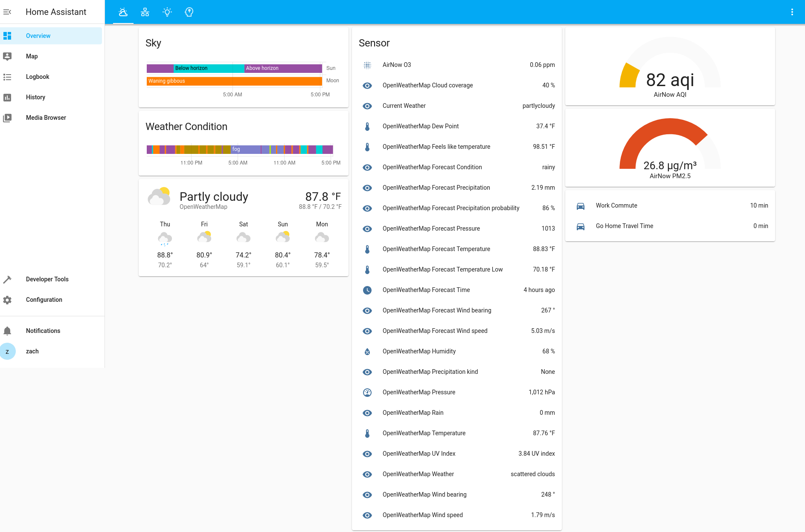
Task: Click the Waning gibbous moon bar
Action: pyautogui.click(x=234, y=81)
